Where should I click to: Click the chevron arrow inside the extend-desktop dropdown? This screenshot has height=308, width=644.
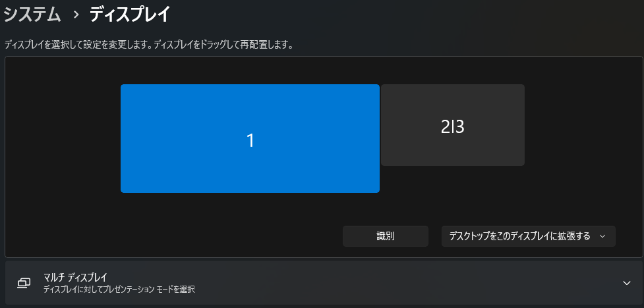point(602,236)
